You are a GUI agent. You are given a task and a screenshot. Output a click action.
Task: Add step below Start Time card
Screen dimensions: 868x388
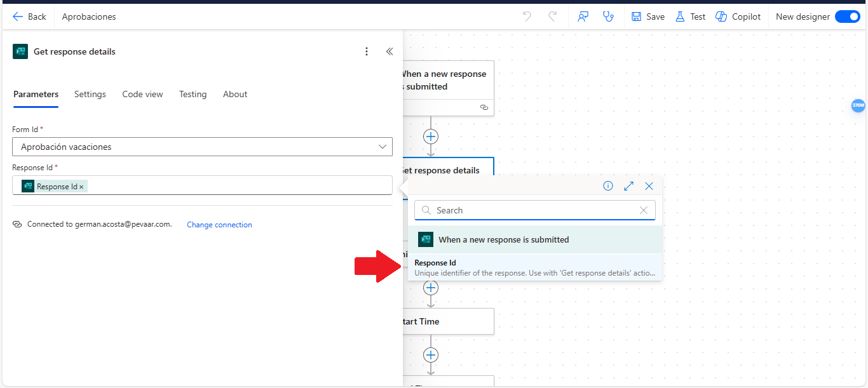[431, 354]
